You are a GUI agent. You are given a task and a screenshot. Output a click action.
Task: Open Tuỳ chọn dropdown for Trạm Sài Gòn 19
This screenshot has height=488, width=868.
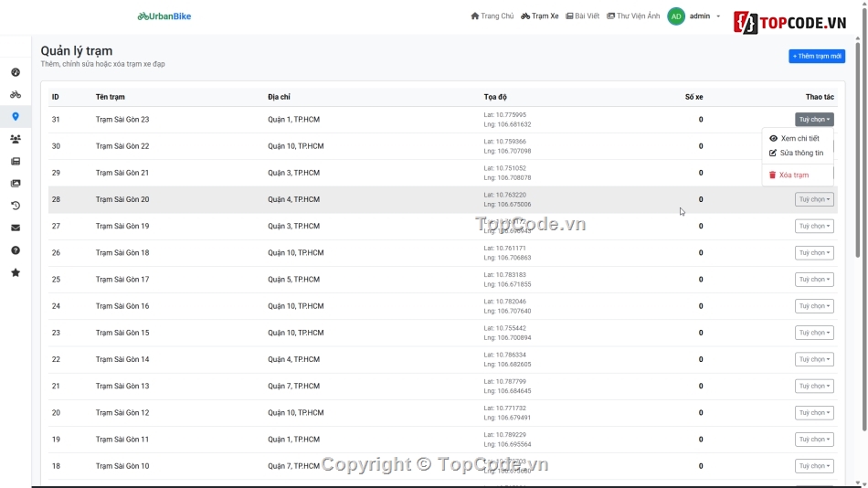coord(814,226)
